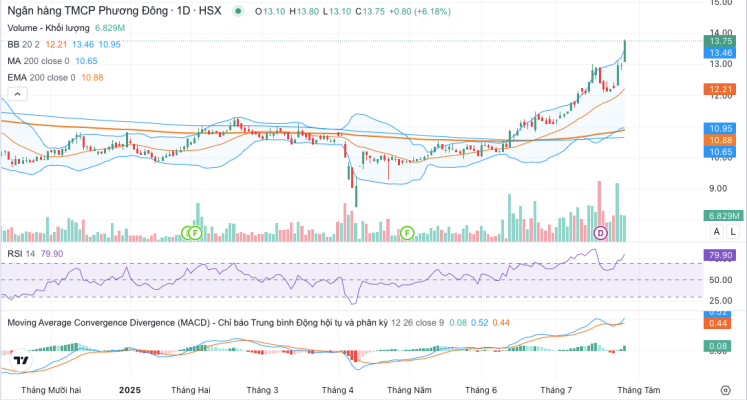Select the MA 200 close 0 legend

pos(38,61)
